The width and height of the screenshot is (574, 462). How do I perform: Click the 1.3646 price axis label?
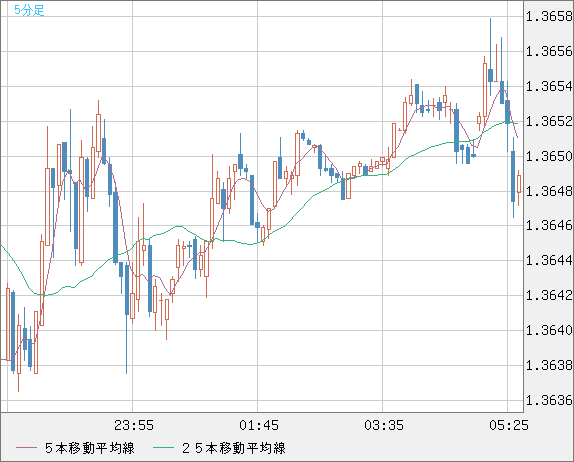(x=549, y=225)
